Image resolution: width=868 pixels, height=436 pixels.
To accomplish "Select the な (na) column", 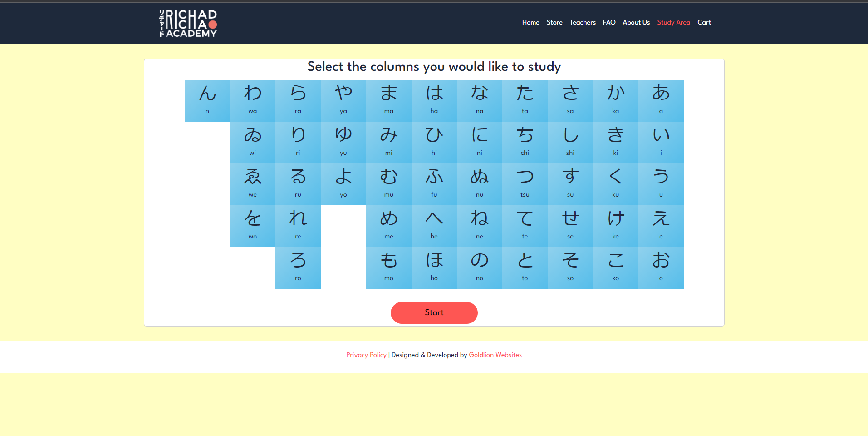I will pos(479,100).
